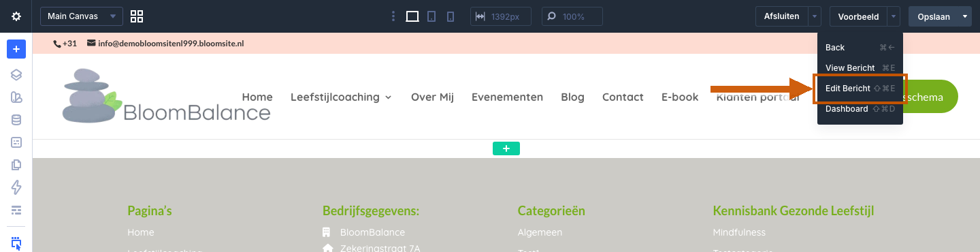980x252 pixels.
Task: Switch to tablet viewport preview
Action: (x=431, y=16)
